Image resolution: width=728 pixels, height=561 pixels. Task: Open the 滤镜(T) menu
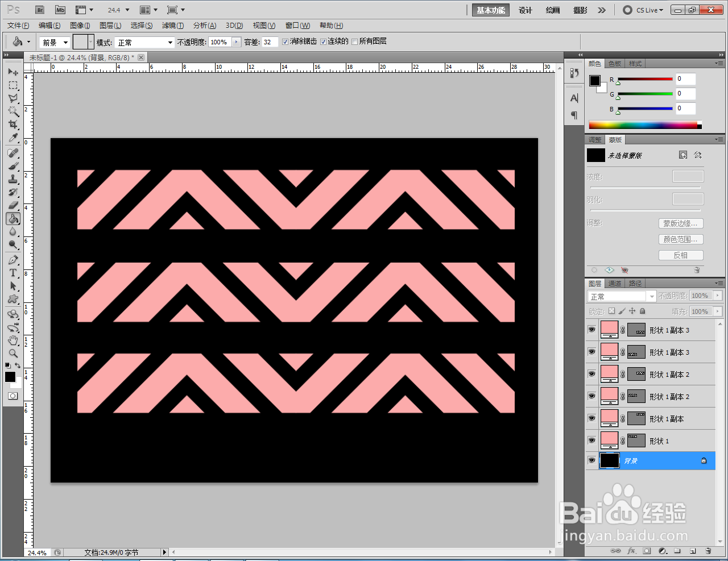[173, 26]
